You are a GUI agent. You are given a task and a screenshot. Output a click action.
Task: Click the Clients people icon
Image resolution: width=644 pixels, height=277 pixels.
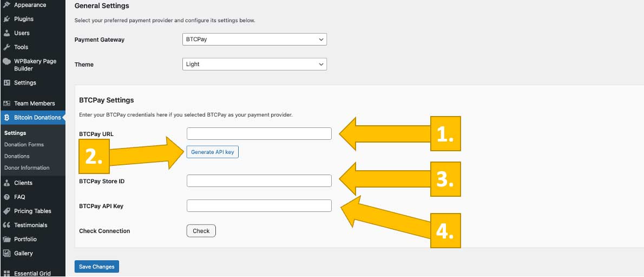(6, 183)
